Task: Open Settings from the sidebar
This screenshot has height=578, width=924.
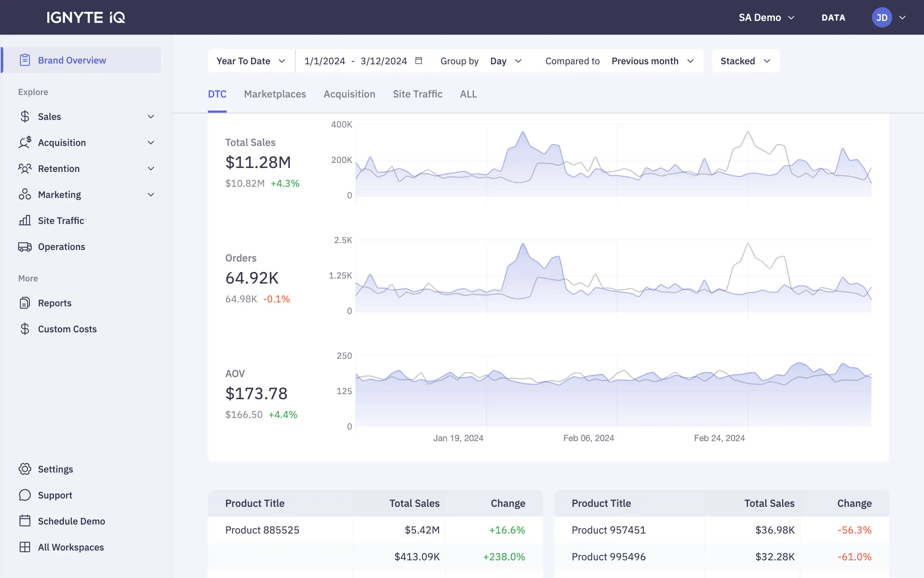Action: (55, 469)
